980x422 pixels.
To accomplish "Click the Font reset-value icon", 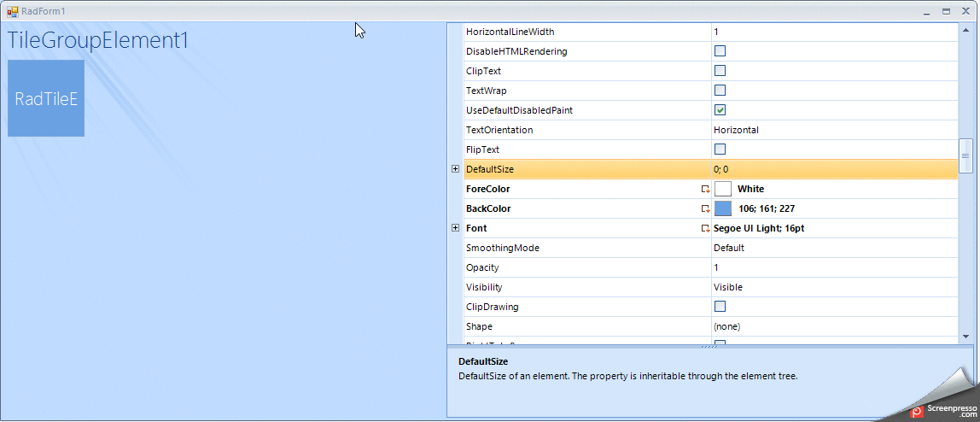I will tap(705, 228).
